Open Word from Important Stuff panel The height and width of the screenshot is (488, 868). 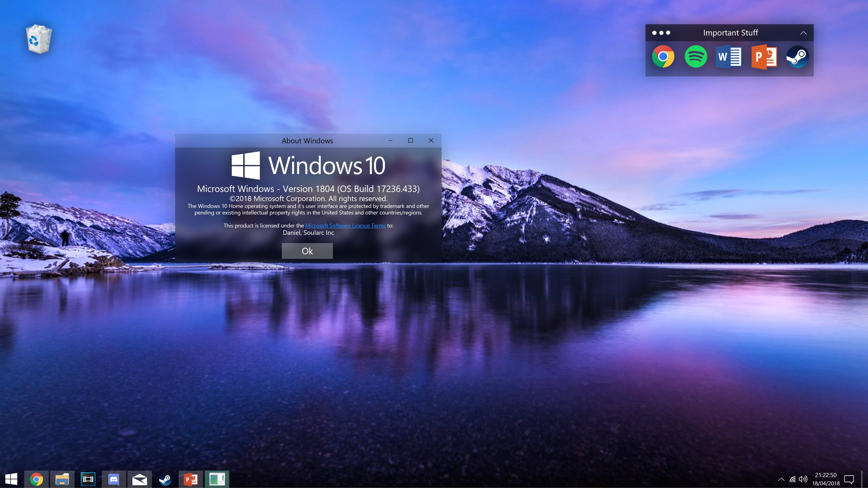pos(729,57)
